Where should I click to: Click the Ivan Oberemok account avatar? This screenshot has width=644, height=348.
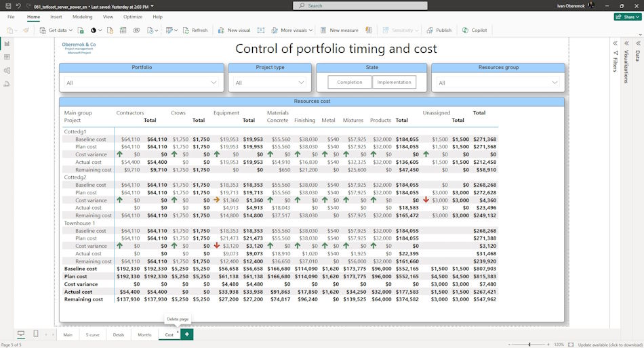click(x=591, y=5)
